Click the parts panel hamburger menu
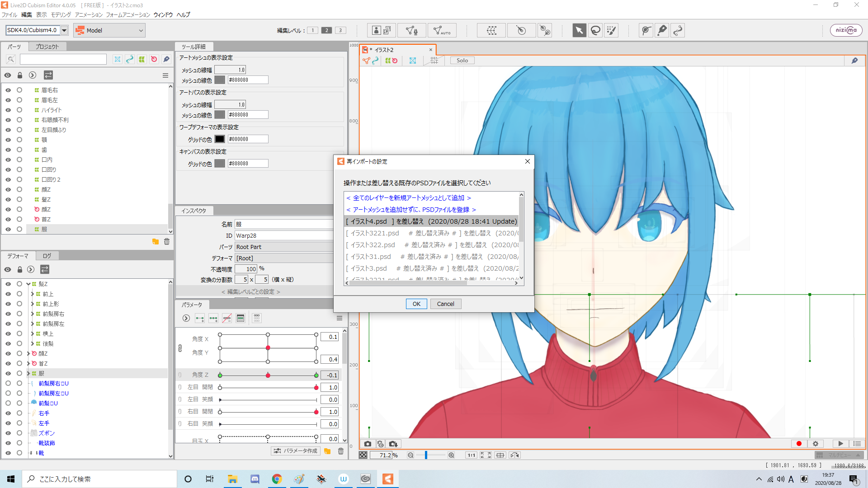This screenshot has height=488, width=868. pos(165,75)
